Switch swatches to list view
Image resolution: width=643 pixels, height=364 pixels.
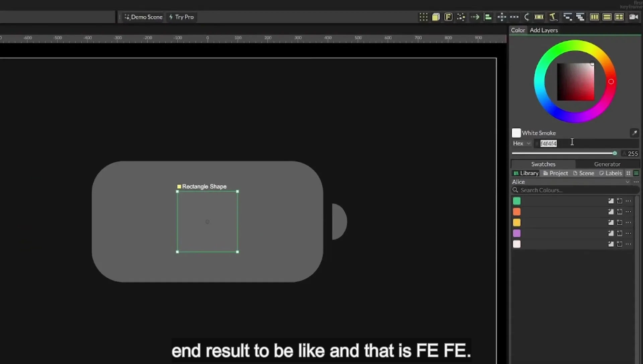[x=636, y=173]
